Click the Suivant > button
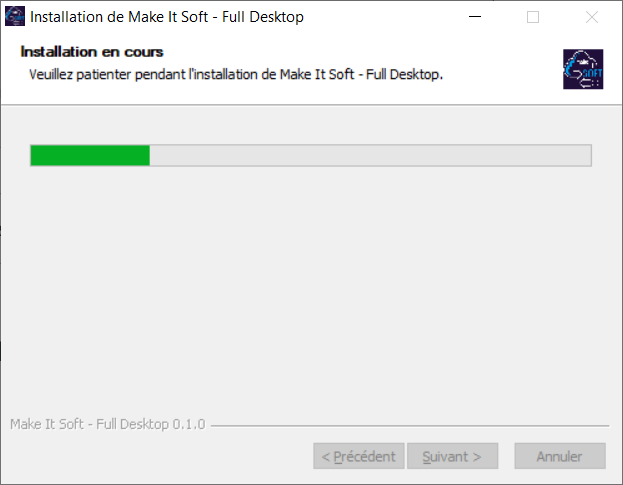Image resolution: width=623 pixels, height=485 pixels. (453, 456)
